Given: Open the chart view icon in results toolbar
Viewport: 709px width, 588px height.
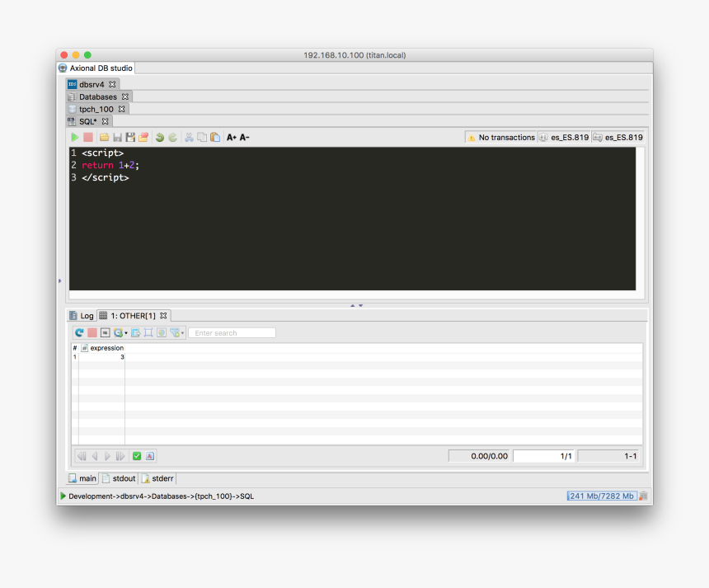Looking at the screenshot, I should [162, 333].
